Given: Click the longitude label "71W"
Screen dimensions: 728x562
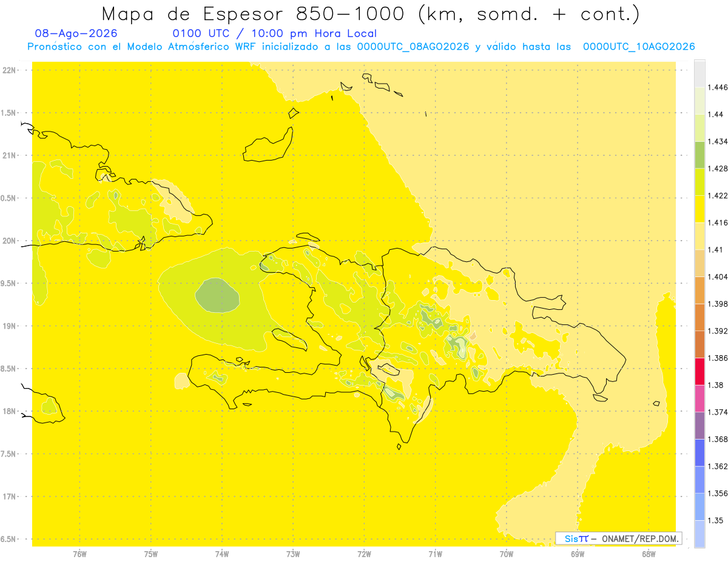Looking at the screenshot, I should coord(435,555).
